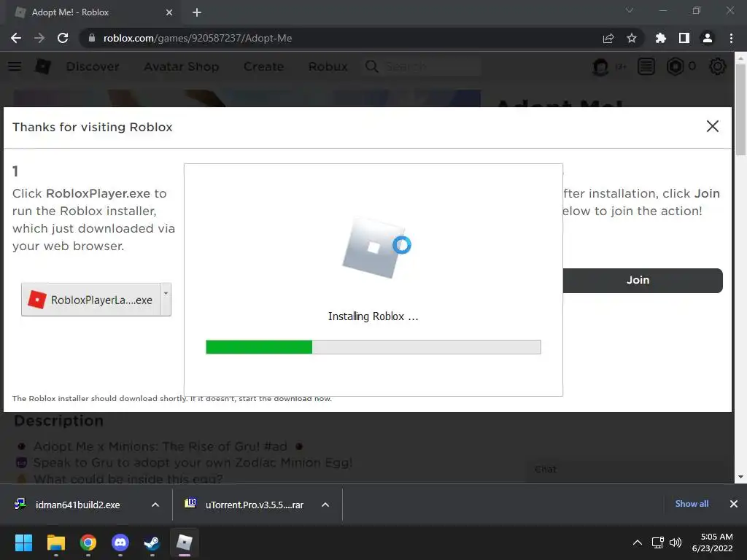Expand options for uTorrent.Pro rar download

[x=325, y=505]
